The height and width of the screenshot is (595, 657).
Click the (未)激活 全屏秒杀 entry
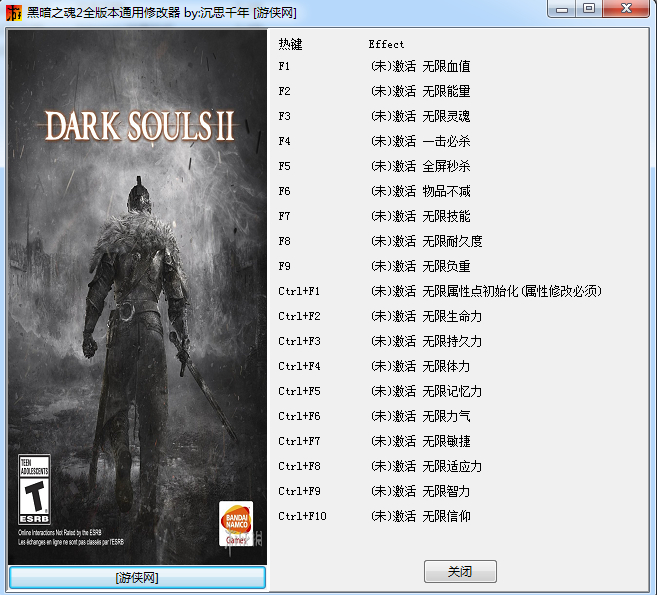click(x=420, y=166)
